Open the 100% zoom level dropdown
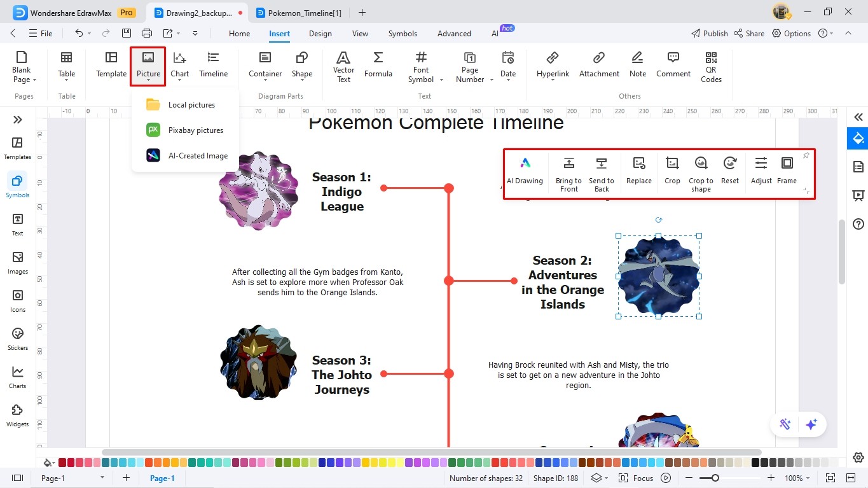Screen dimensions: 868x488 pyautogui.click(x=798, y=478)
